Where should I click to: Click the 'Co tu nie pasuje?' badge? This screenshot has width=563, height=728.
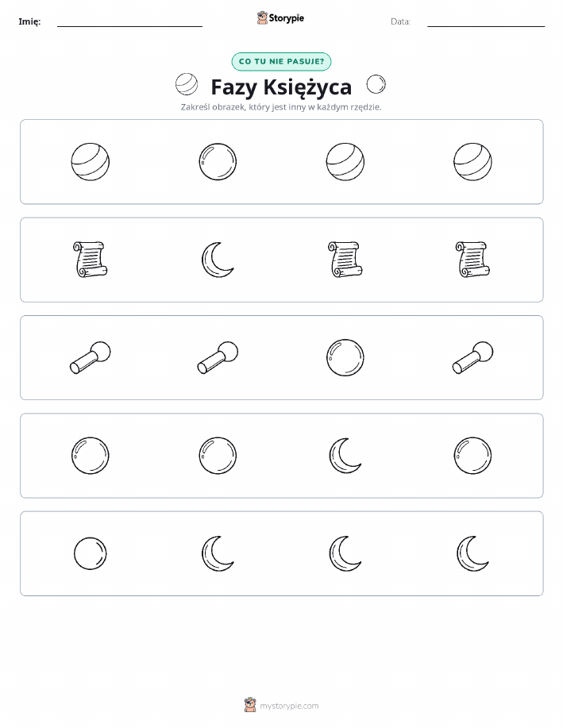click(281, 62)
